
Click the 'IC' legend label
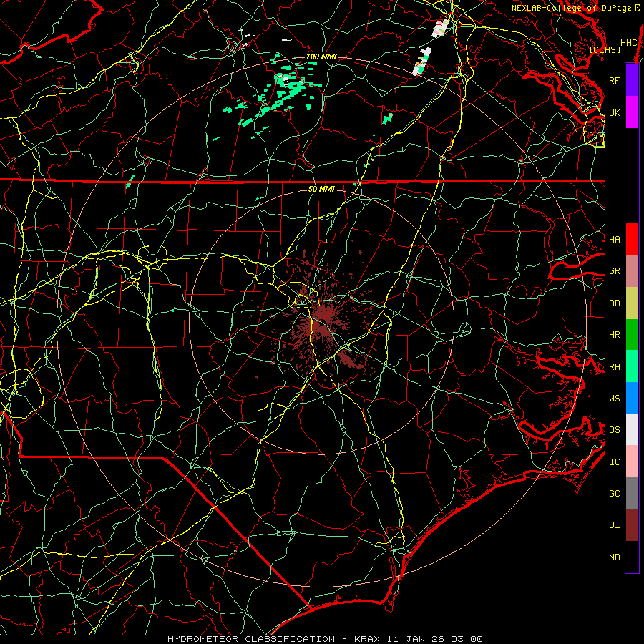614,462
